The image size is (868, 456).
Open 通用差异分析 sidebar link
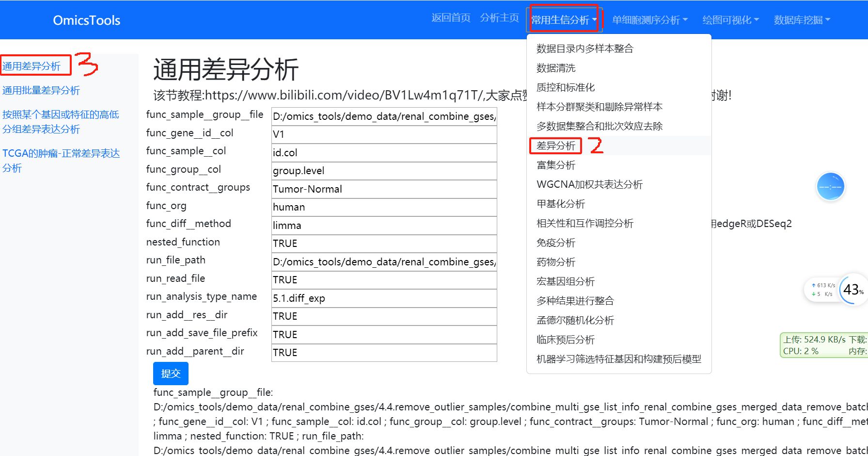[32, 66]
